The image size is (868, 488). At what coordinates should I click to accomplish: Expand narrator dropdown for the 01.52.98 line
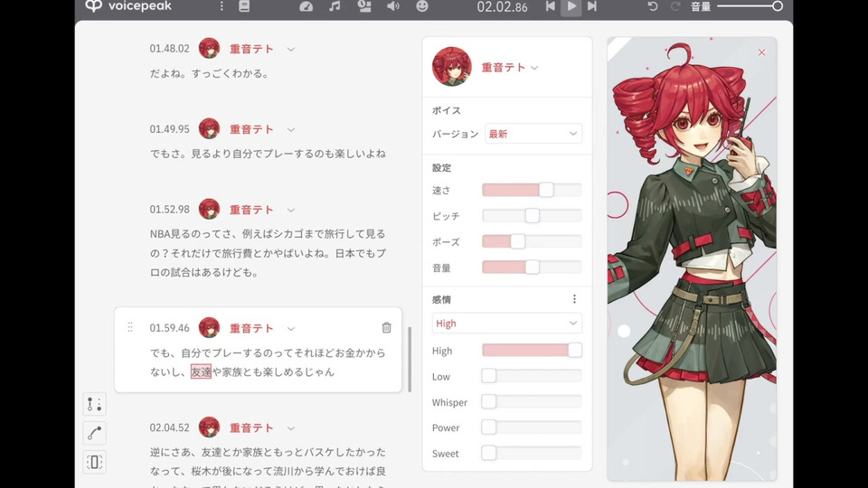[290, 211]
